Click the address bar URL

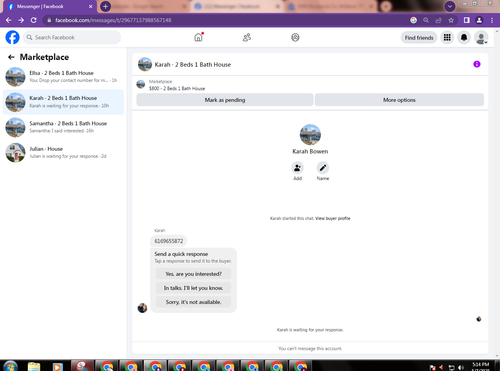coord(113,20)
